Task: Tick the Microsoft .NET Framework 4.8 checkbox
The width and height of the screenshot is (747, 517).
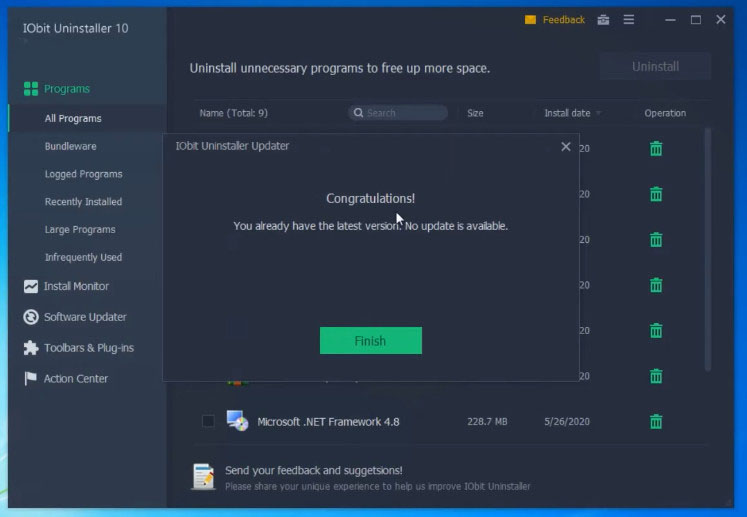Action: [x=208, y=421]
